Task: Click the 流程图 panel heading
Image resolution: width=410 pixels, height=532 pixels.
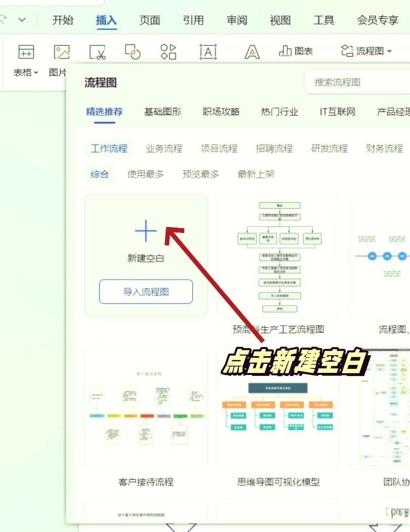Action: point(101,83)
